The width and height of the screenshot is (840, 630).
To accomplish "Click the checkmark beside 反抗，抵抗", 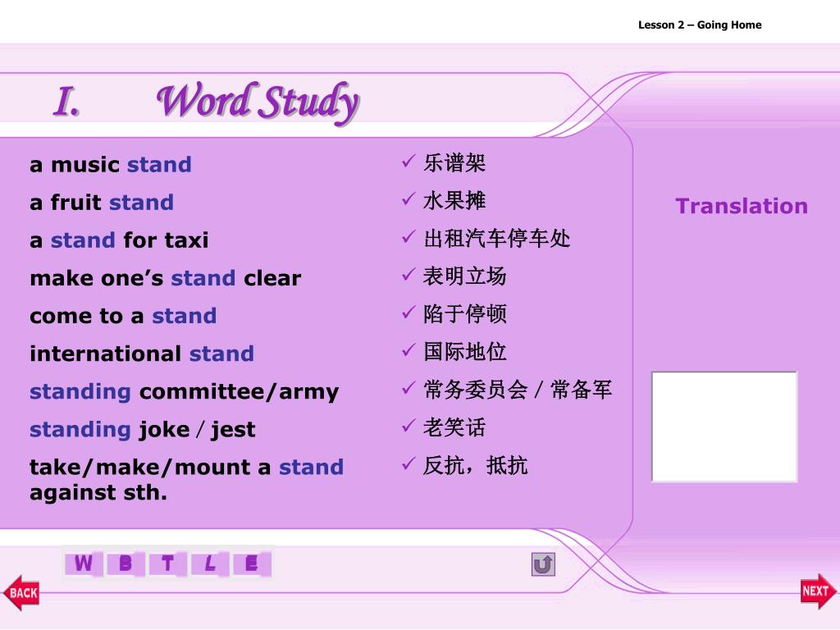I will pos(409,463).
